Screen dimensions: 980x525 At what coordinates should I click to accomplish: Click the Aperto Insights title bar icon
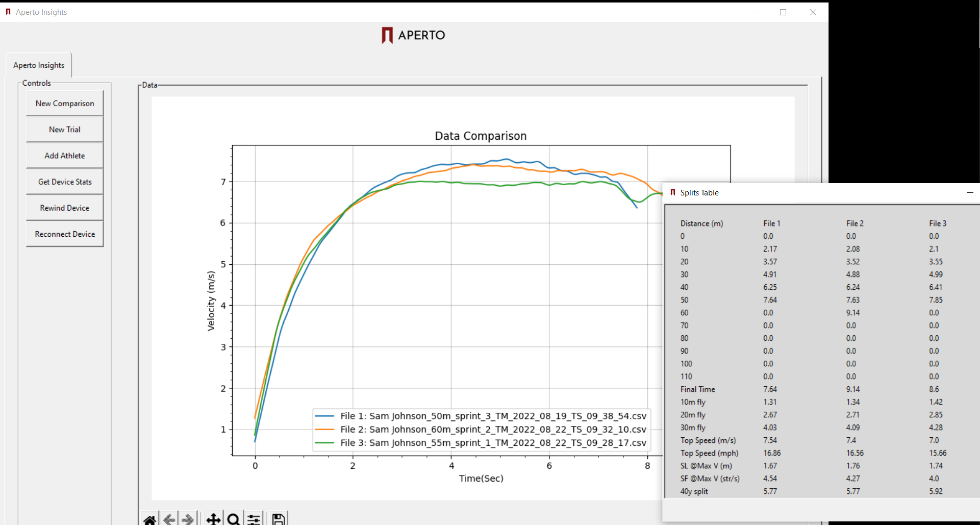(8, 12)
